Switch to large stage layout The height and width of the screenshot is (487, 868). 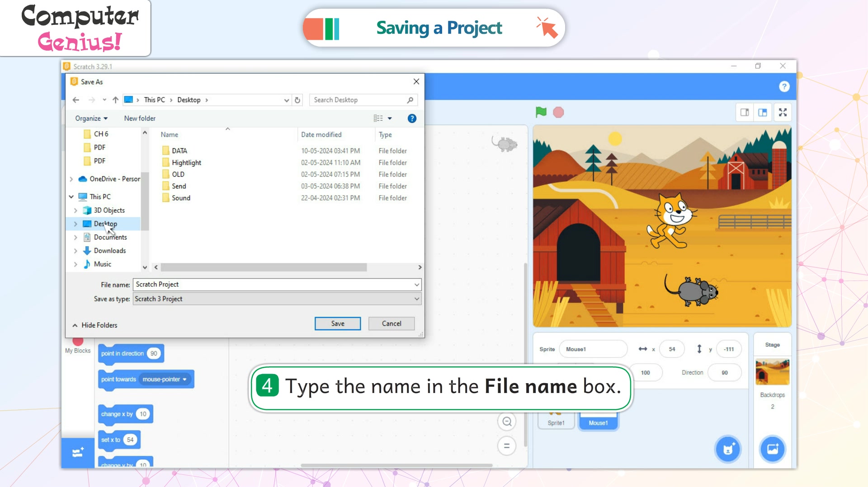[x=763, y=112]
